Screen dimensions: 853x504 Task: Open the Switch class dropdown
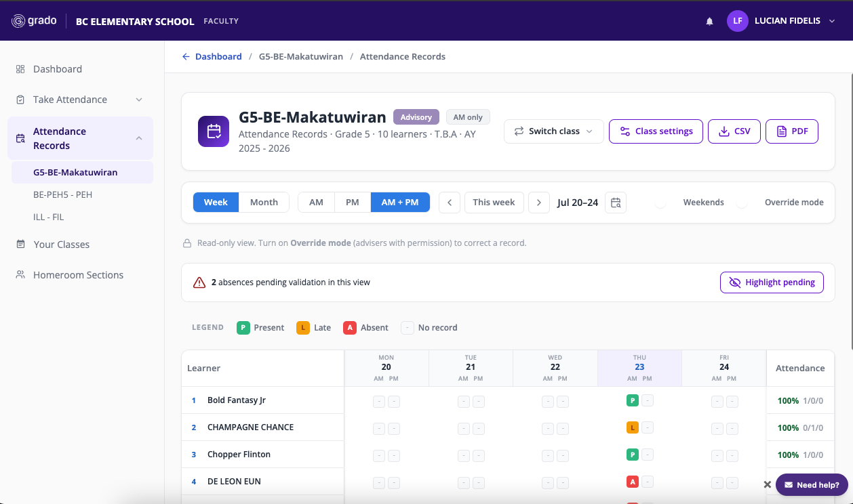coord(554,131)
